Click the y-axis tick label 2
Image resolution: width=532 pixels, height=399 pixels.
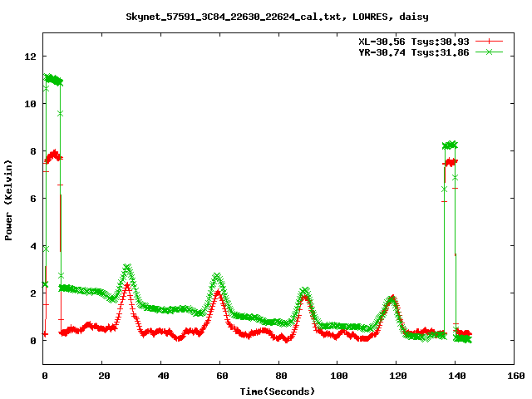[x=33, y=293]
